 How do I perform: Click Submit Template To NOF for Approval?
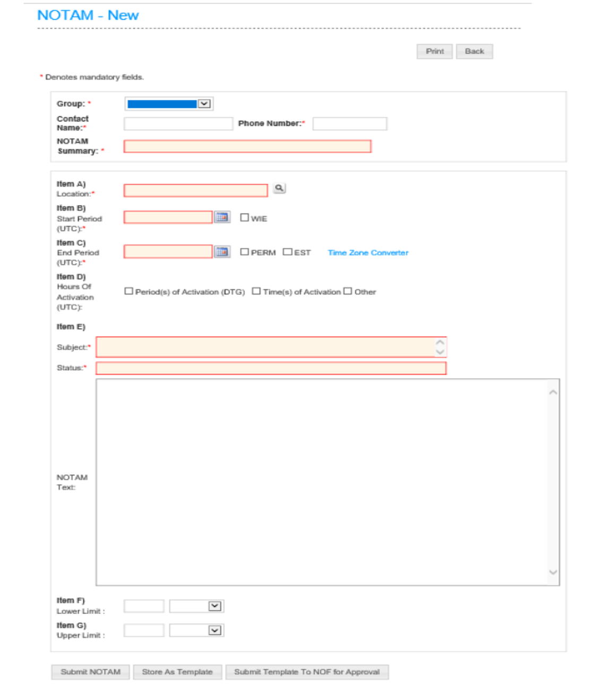307,672
